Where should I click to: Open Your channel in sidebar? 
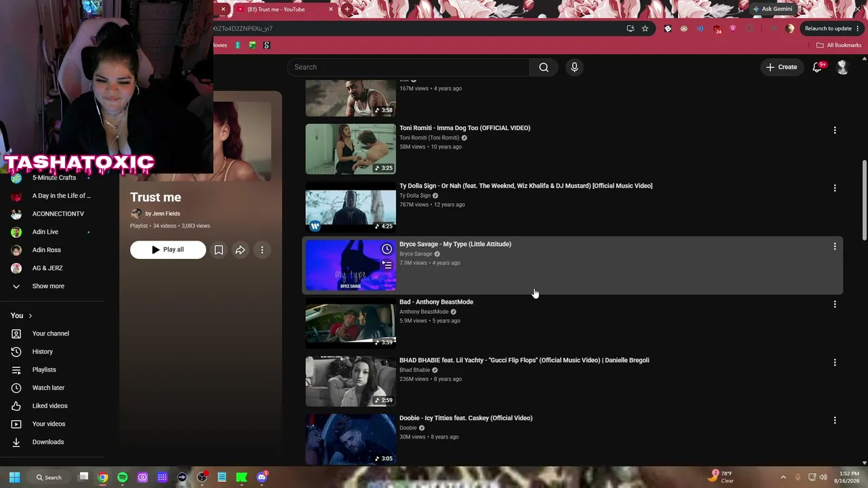coord(52,333)
